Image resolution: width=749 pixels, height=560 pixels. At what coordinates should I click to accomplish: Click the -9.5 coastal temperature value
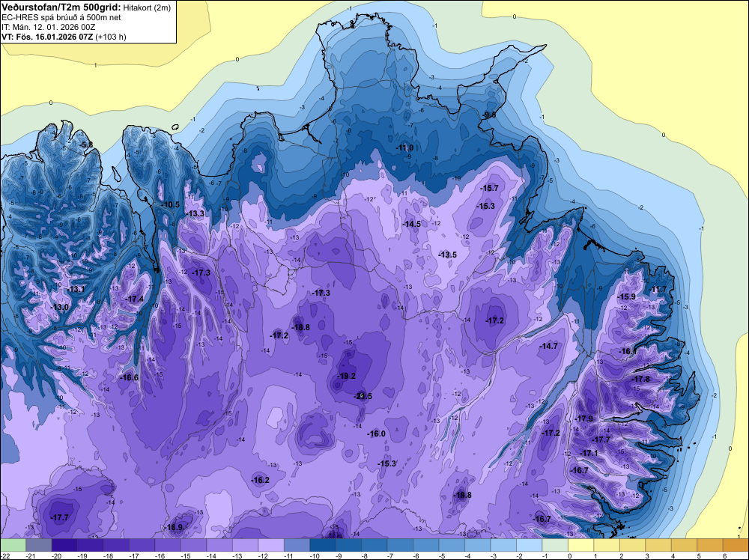[488, 115]
